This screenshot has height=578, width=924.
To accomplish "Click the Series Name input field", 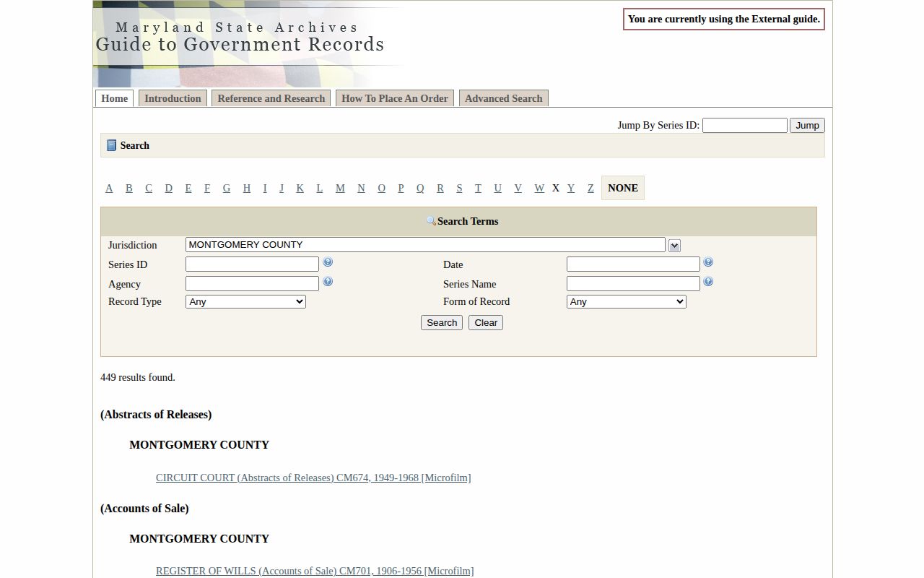I will tap(633, 284).
